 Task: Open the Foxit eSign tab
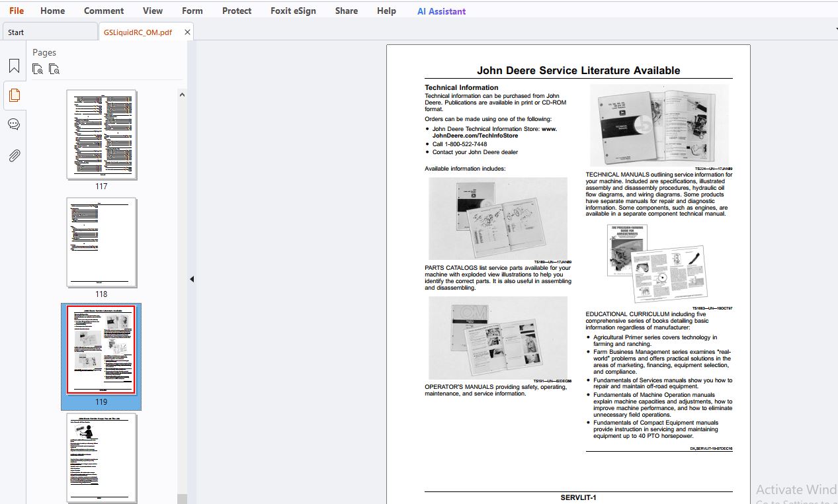[294, 11]
